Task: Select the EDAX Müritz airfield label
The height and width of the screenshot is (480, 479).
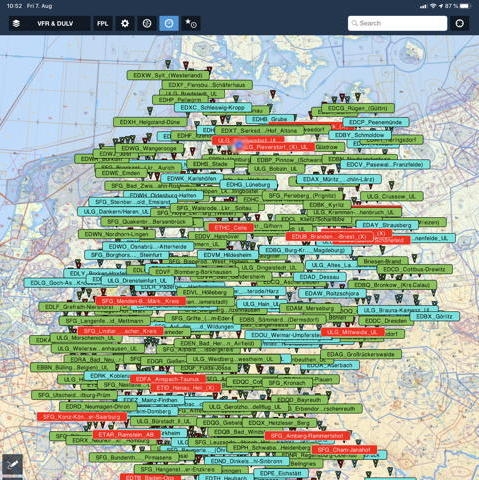Action: [338, 179]
